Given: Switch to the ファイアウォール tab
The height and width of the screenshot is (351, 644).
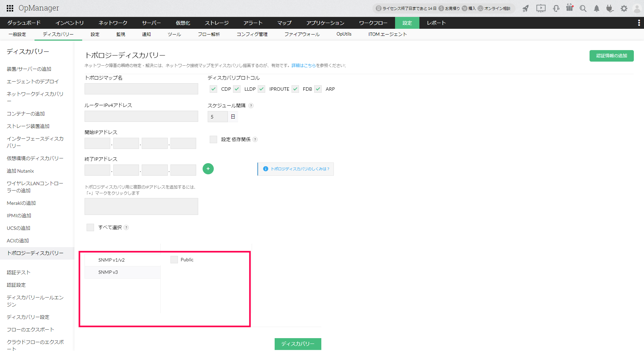Looking at the screenshot, I should tap(302, 34).
